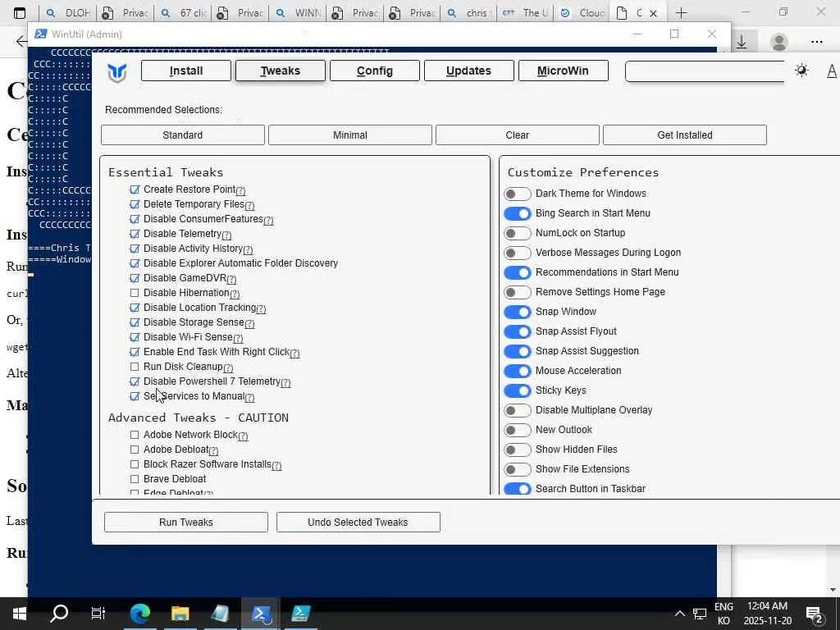Open taskbar clock and date
This screenshot has height=630, width=840.
point(767,614)
